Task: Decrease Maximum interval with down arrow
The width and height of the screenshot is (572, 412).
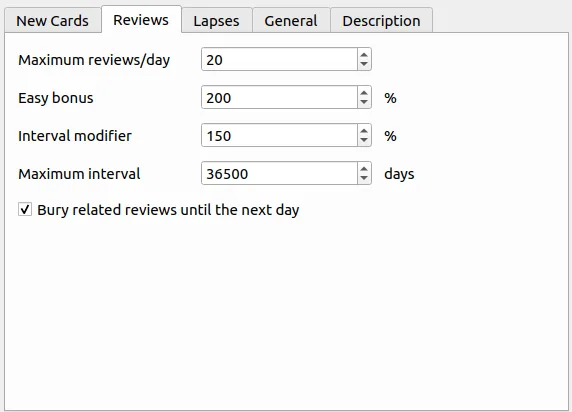Action: tap(364, 178)
